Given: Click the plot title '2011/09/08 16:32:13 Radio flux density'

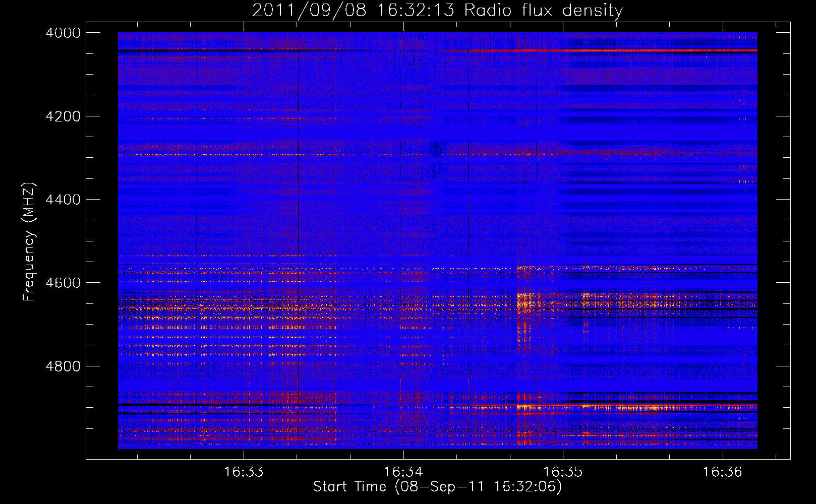Looking at the screenshot, I should pos(437,11).
